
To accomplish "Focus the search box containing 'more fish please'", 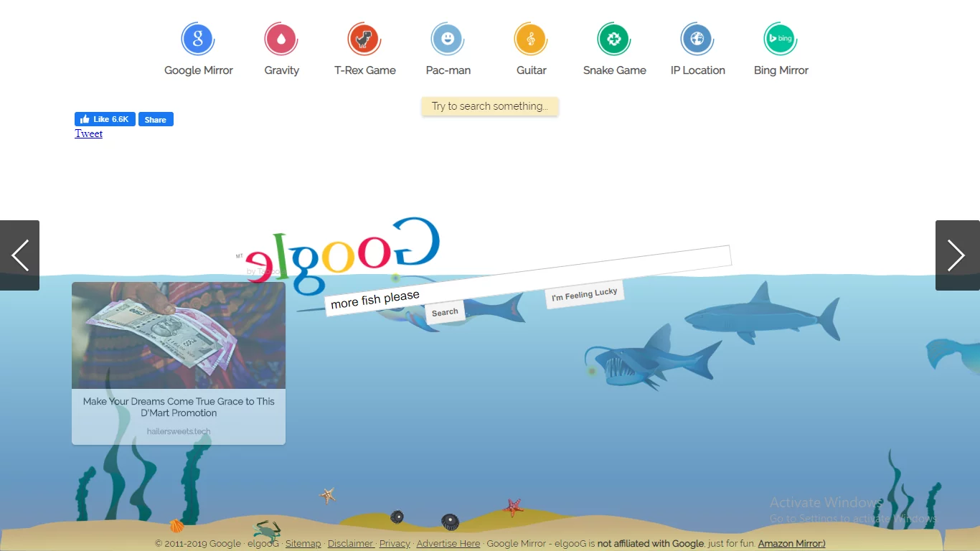I will (x=527, y=281).
